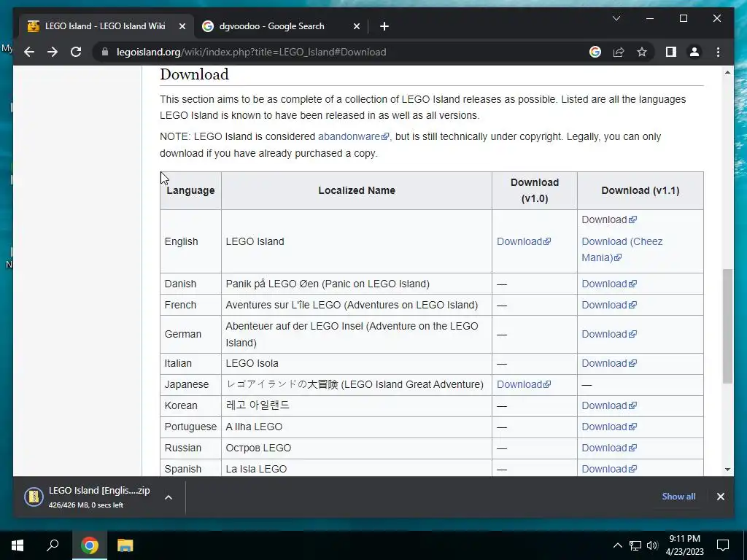
Task: Close the LEGO Island Wiki tab
Action: click(x=182, y=26)
